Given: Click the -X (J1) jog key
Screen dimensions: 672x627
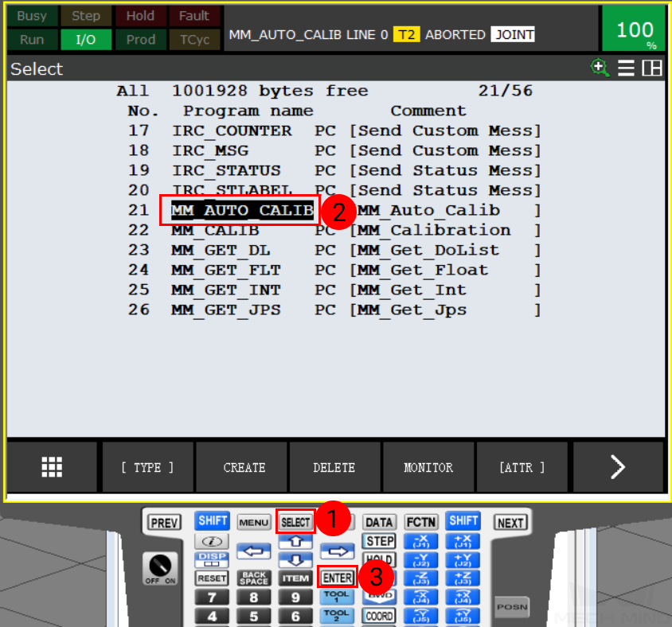Looking at the screenshot, I should (x=421, y=541).
